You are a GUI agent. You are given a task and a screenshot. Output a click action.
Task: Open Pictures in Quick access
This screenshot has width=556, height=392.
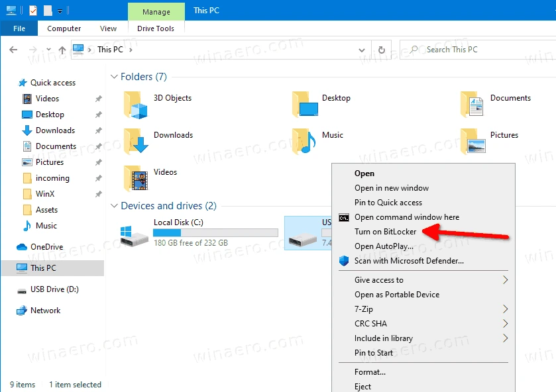tap(49, 162)
